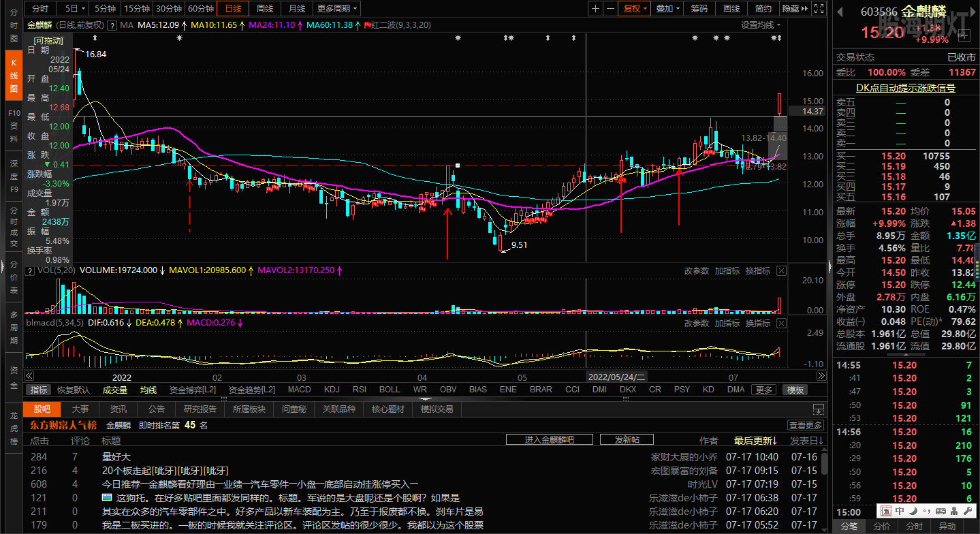Click 进入金麒麟吧 button
Screen dimensions: 980x534
(x=549, y=439)
